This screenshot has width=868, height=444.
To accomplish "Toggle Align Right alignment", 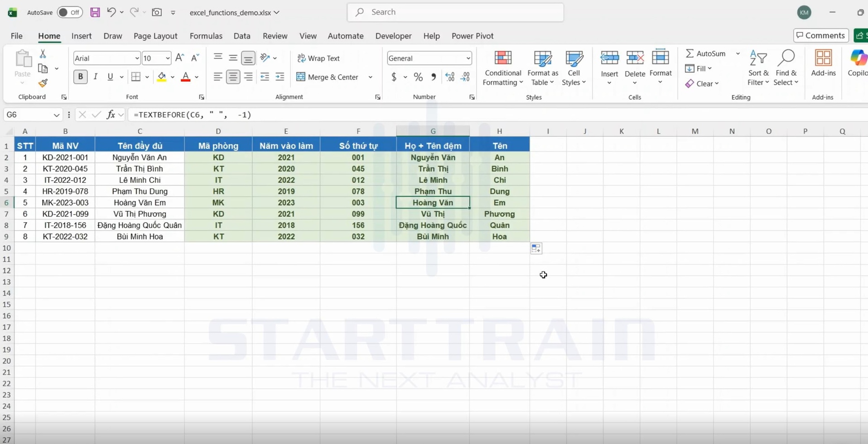I will 248,77.
